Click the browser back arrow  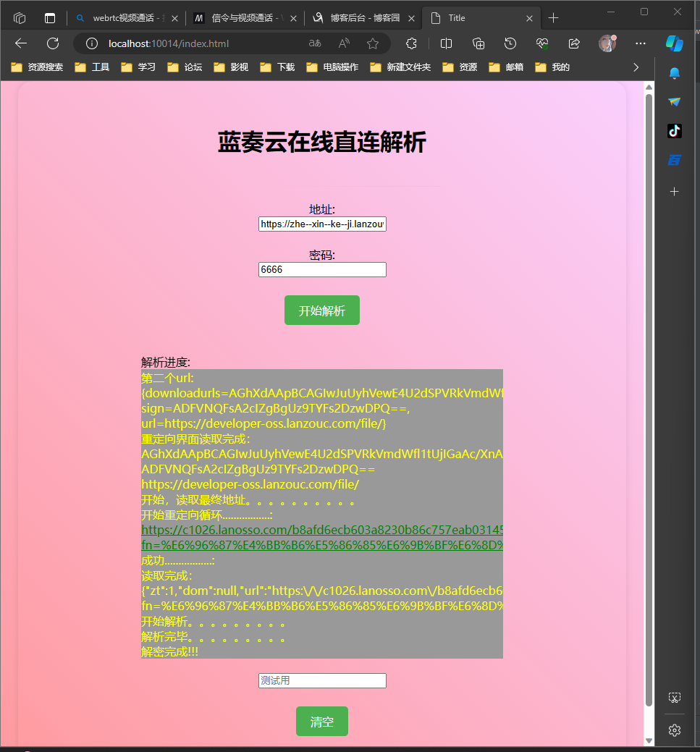[20, 43]
